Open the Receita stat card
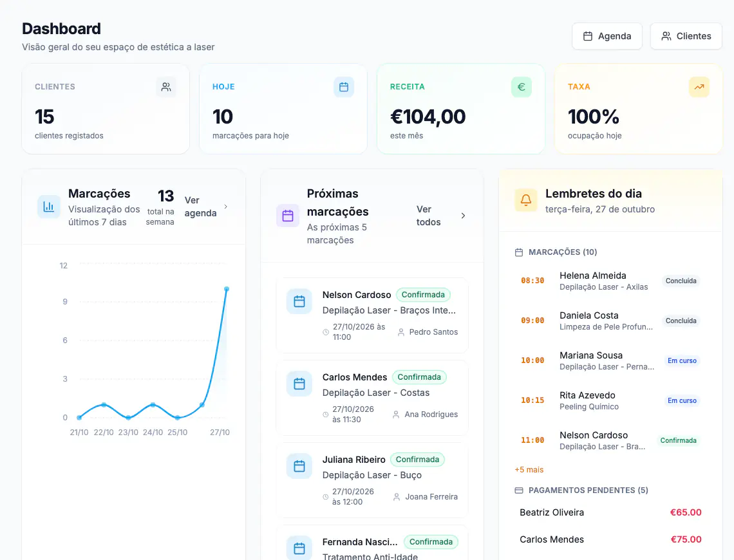Screen dimensions: 734x560 point(460,109)
